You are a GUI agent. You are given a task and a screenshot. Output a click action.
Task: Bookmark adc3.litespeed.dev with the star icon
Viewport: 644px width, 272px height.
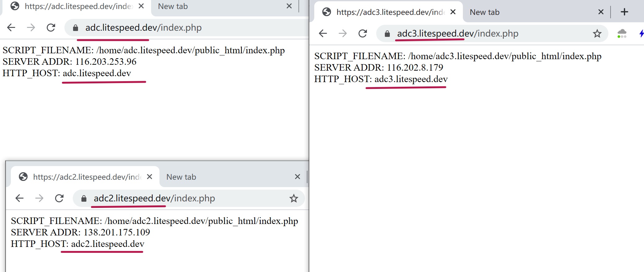click(x=597, y=33)
